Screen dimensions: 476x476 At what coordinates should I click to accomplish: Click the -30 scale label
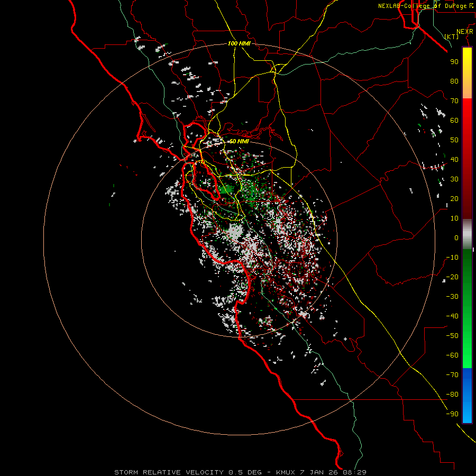click(452, 297)
